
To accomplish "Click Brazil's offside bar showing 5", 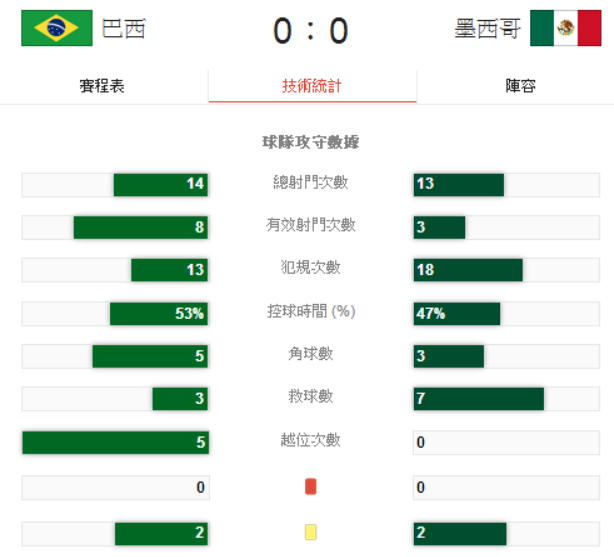I will (x=115, y=443).
